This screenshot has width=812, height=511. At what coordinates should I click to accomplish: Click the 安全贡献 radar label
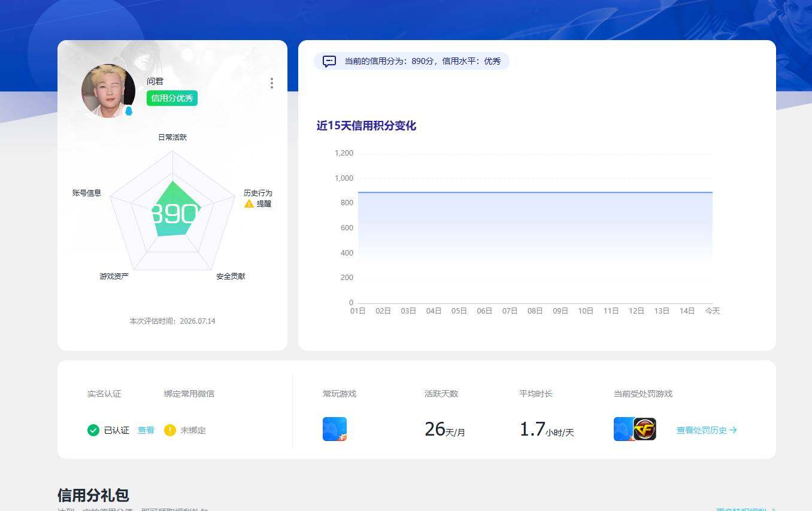[x=231, y=276]
